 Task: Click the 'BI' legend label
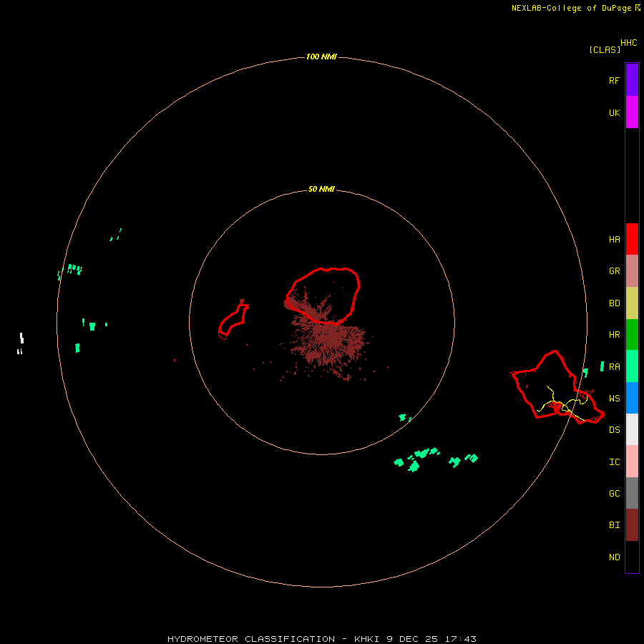(615, 525)
